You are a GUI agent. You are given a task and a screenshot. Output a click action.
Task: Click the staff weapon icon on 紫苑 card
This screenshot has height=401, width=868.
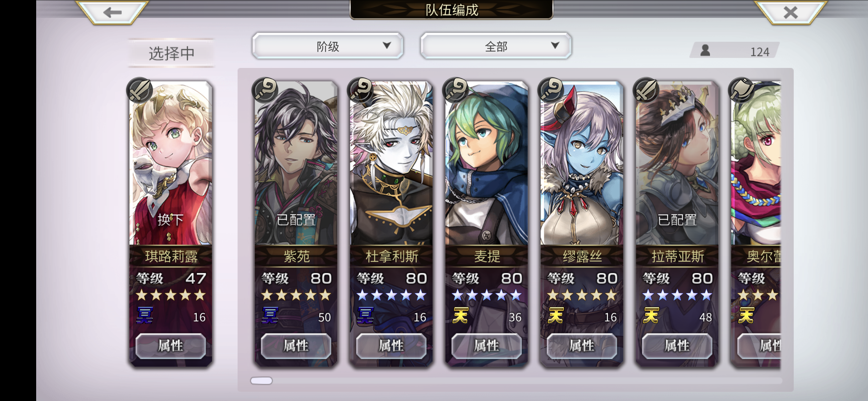(x=265, y=90)
